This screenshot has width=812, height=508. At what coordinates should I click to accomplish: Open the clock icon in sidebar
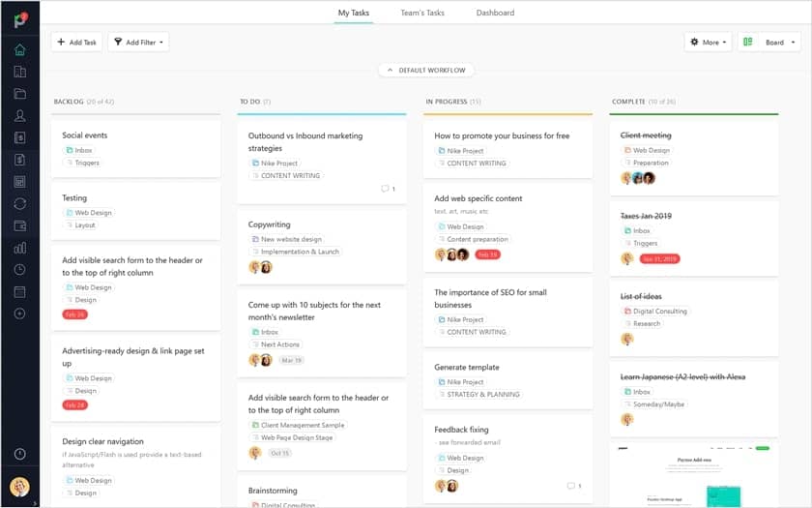pos(19,270)
